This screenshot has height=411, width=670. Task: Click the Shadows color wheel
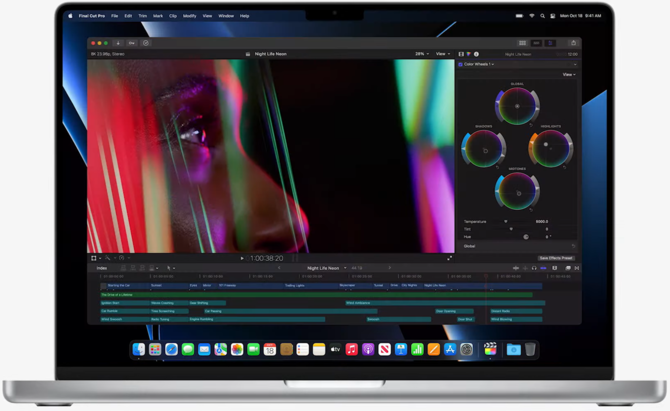(x=484, y=149)
